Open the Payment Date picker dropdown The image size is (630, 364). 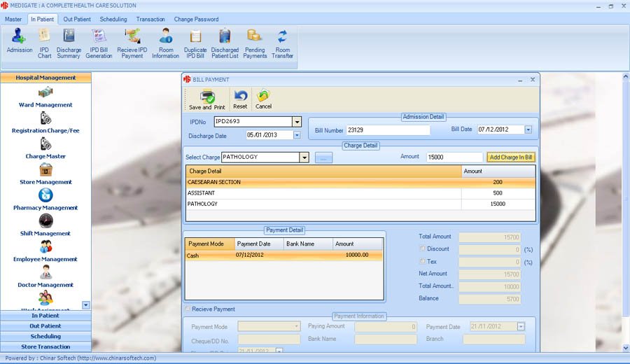tap(521, 327)
